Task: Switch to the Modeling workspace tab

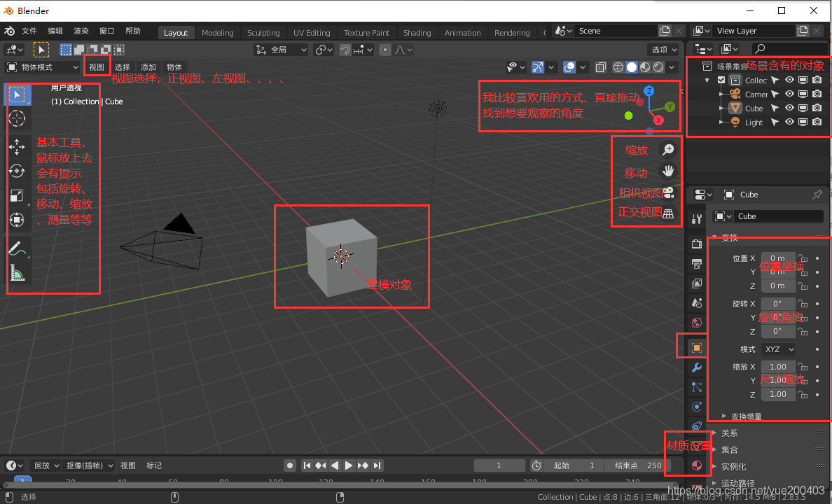Action: (x=218, y=32)
